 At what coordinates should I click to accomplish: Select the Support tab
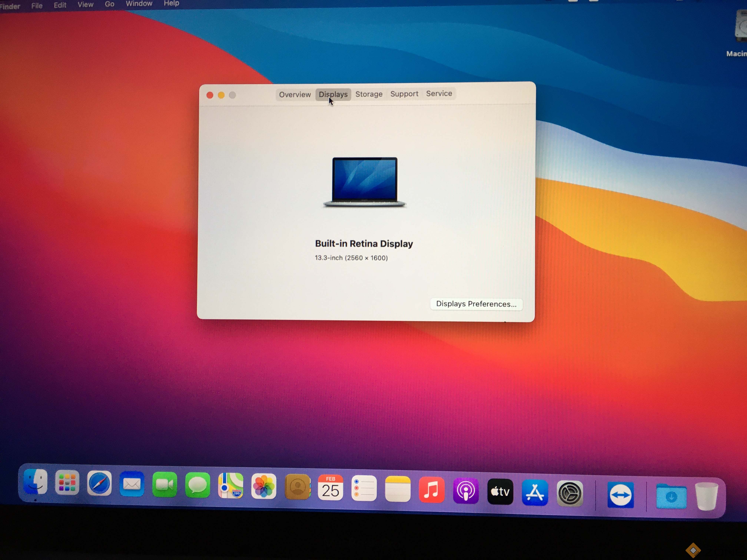(404, 94)
